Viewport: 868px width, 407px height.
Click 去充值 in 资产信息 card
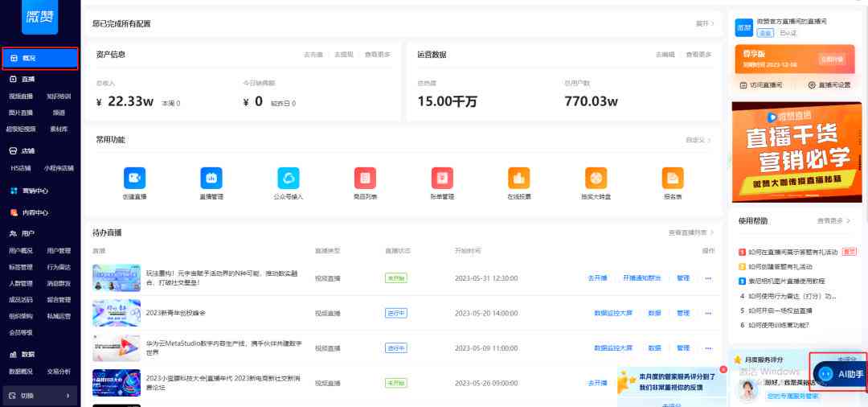coord(313,54)
